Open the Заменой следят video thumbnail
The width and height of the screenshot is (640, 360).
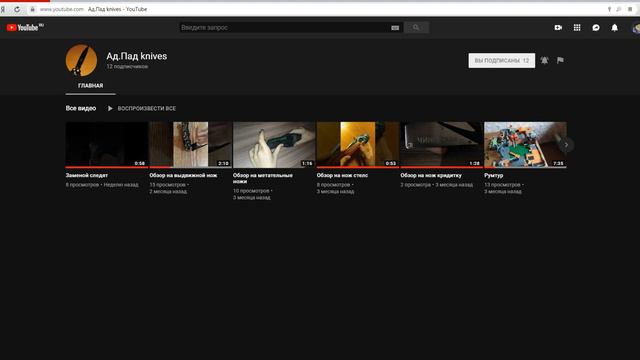pos(107,144)
